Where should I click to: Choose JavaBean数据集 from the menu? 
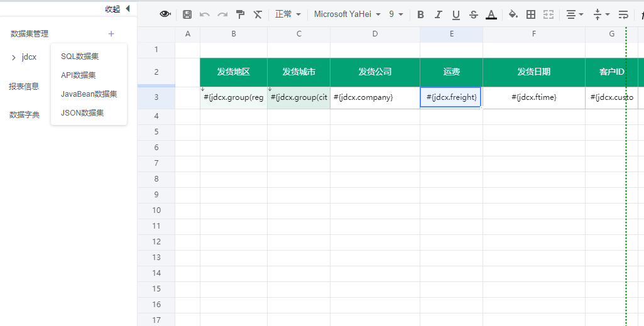[x=89, y=94]
